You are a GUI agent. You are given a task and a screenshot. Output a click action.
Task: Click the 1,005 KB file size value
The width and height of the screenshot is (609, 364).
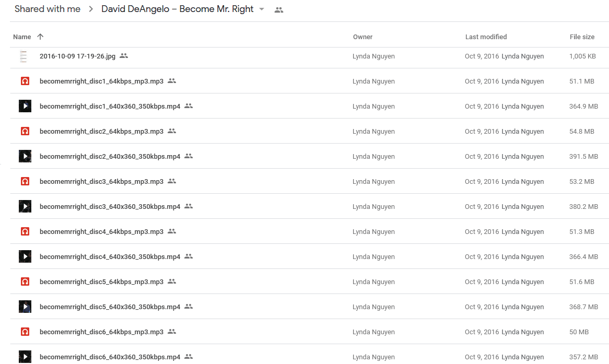click(582, 56)
